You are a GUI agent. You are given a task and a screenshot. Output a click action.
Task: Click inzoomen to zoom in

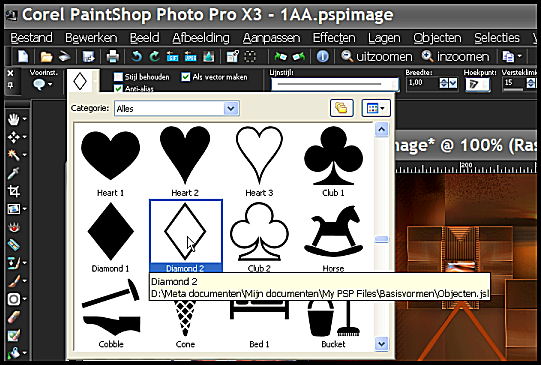455,56
